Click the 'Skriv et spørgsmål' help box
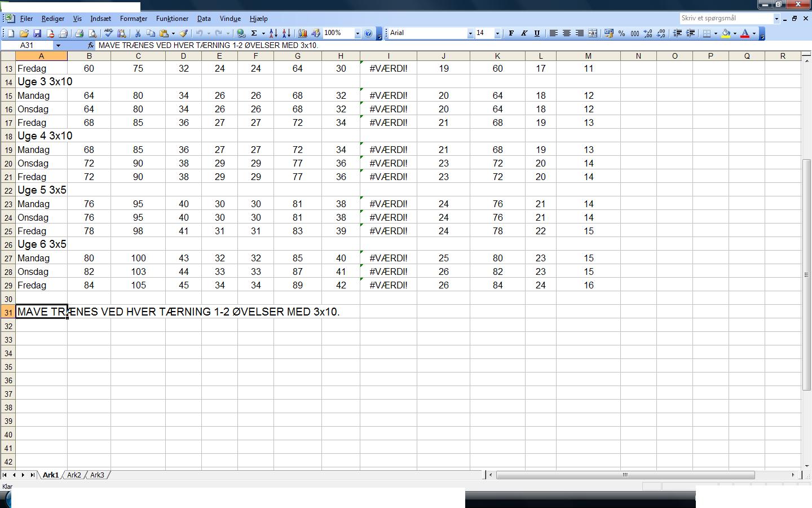Screen dimensions: 812x508 tap(726, 19)
